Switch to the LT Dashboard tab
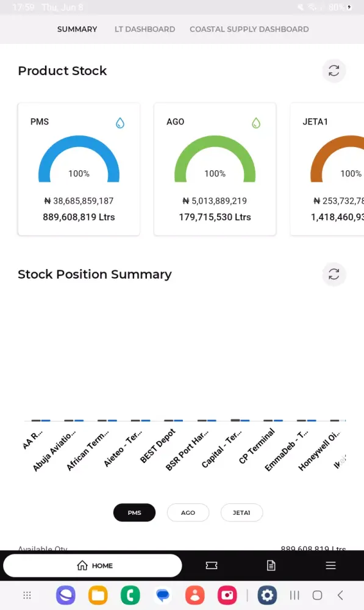Image resolution: width=364 pixels, height=610 pixels. point(145,29)
